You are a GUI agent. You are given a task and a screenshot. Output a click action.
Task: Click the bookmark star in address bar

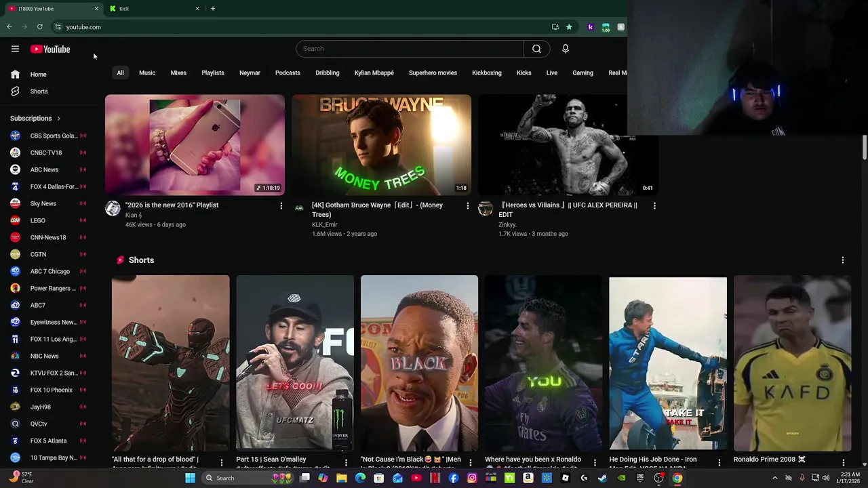point(569,27)
